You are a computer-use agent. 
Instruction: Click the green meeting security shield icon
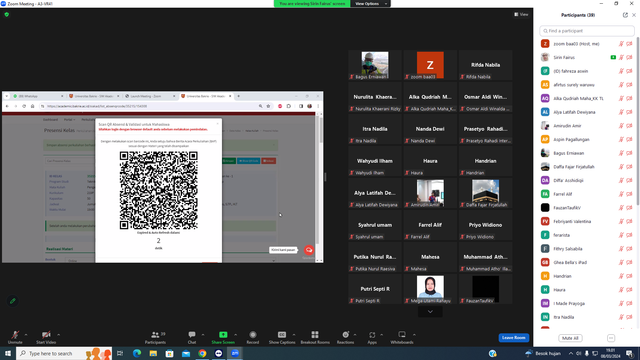pyautogui.click(x=7, y=15)
